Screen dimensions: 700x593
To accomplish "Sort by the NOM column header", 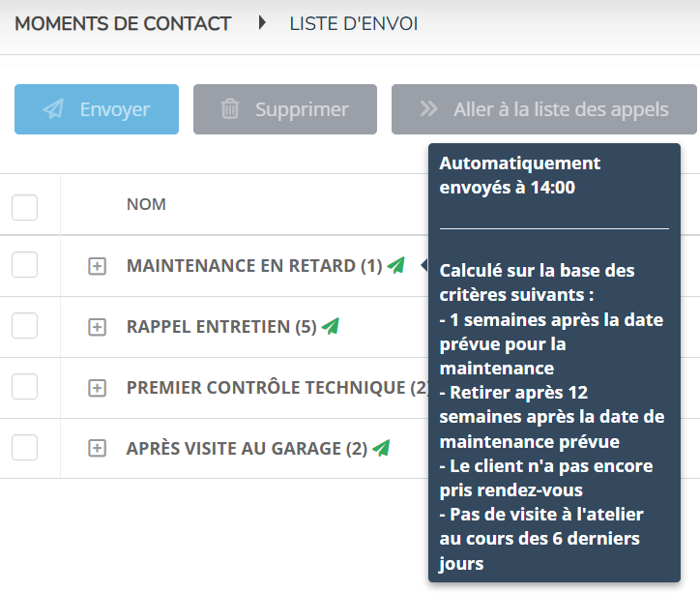I will click(146, 204).
